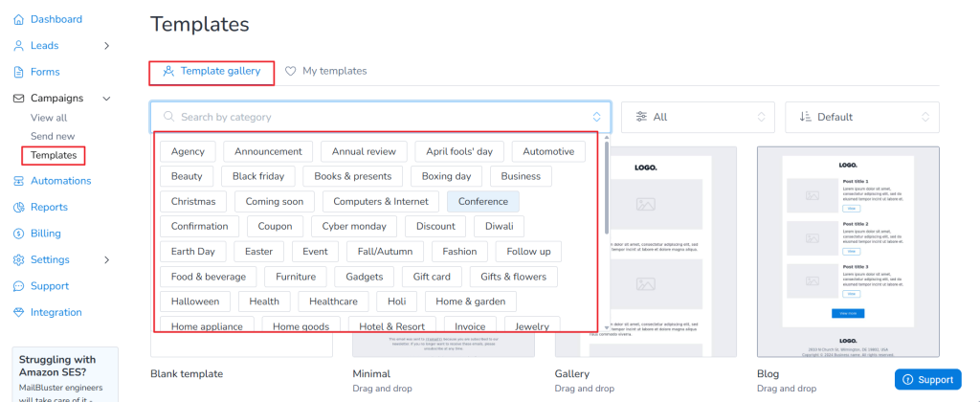Open Send new under Campaigns

click(x=53, y=136)
